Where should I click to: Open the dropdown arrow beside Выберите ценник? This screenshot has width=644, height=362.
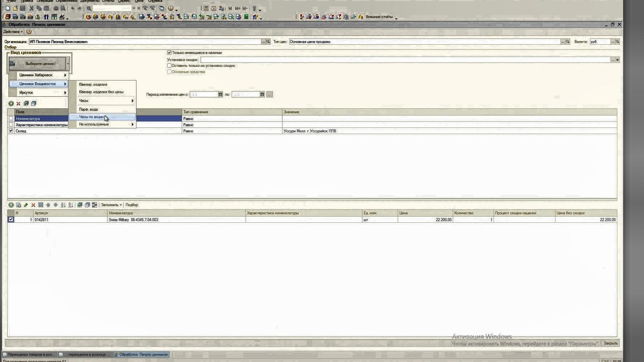(68, 64)
